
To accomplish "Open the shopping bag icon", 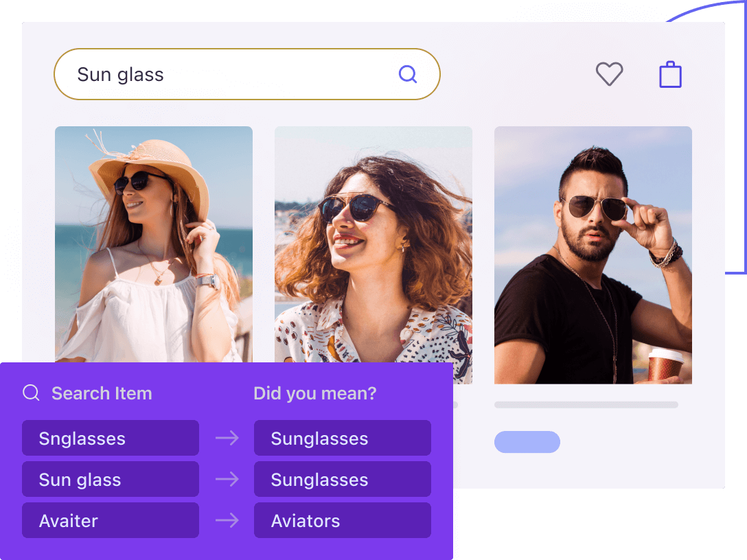I will pyautogui.click(x=670, y=74).
